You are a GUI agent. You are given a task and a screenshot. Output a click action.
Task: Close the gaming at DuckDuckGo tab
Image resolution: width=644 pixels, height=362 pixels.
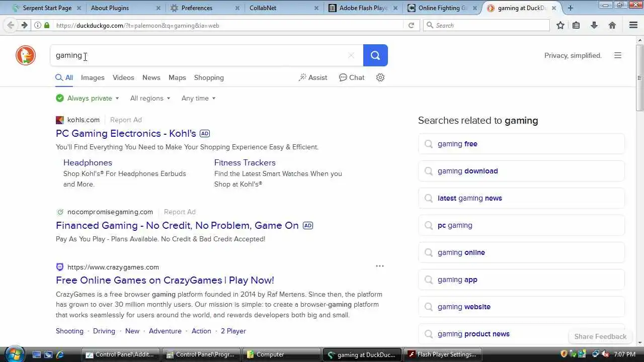[554, 8]
